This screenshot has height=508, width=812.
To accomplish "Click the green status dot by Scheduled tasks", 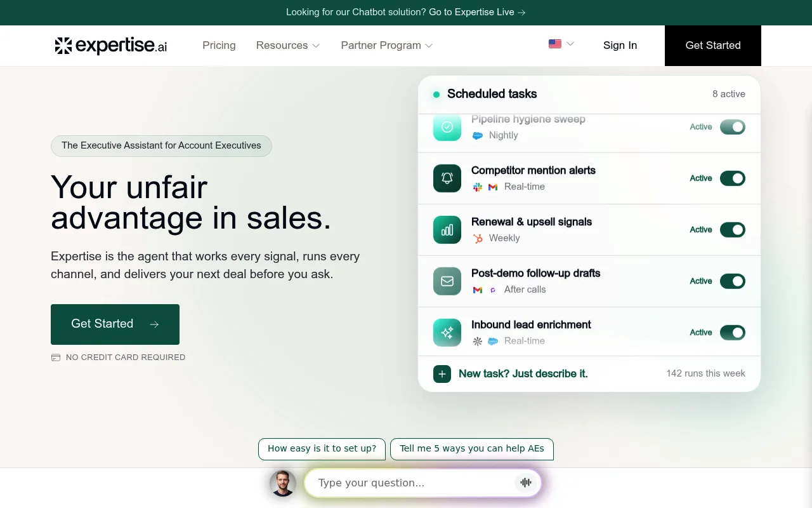I will pos(436,95).
